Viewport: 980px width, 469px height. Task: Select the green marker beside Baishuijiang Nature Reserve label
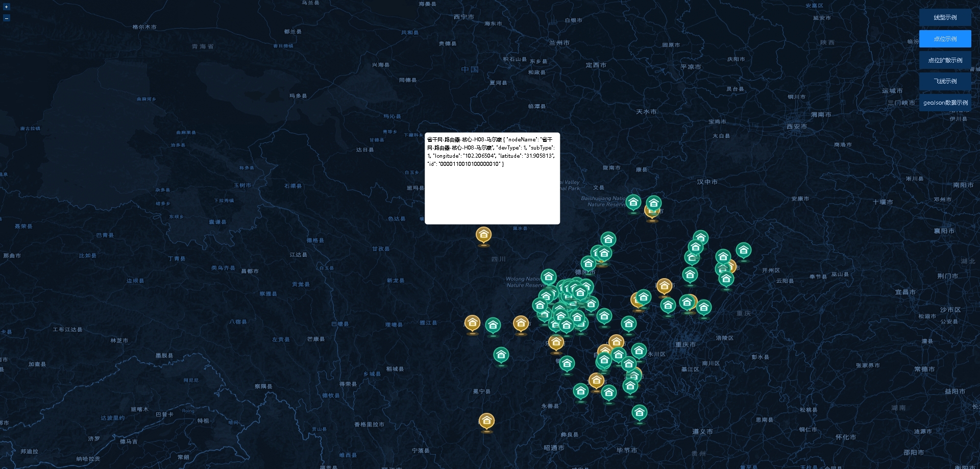pos(633,203)
